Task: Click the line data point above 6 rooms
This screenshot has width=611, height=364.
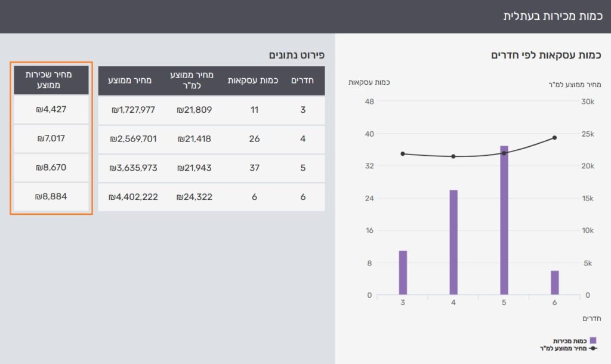Action: 554,138
